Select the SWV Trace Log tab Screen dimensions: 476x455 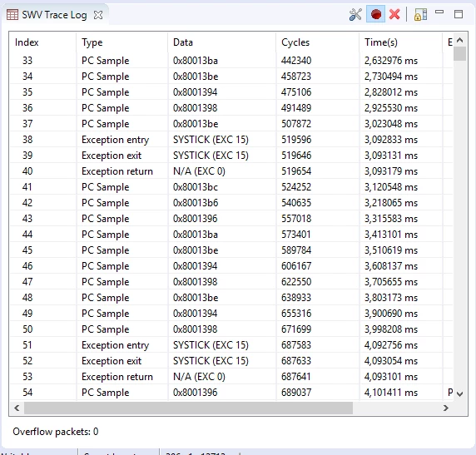[x=54, y=15]
